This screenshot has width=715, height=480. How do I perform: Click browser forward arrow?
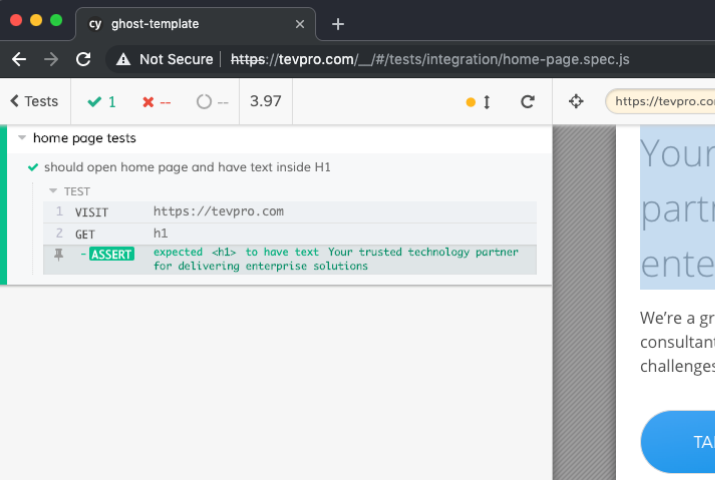click(x=51, y=59)
